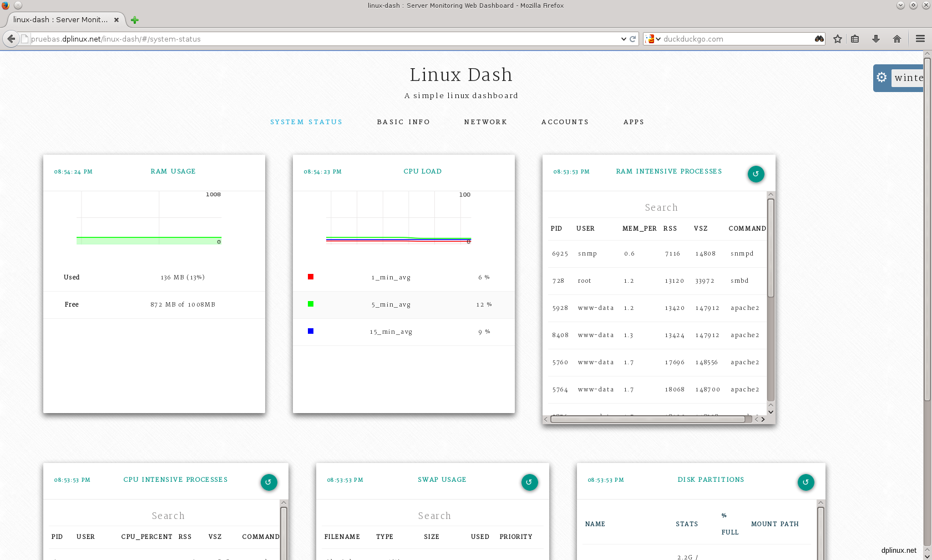
Task: Select the apache2 row PID 8408
Action: (657, 335)
